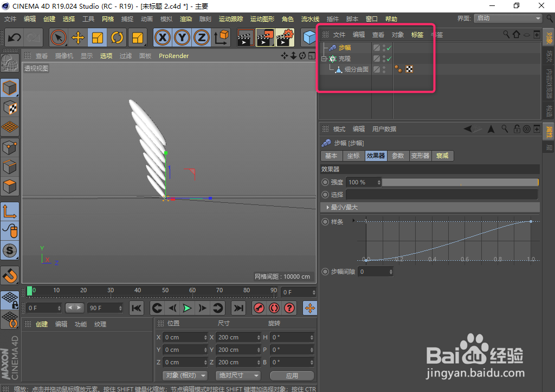Click the checker texture tag on 细分曲面
Screen dimensions: 555x392
pos(409,69)
